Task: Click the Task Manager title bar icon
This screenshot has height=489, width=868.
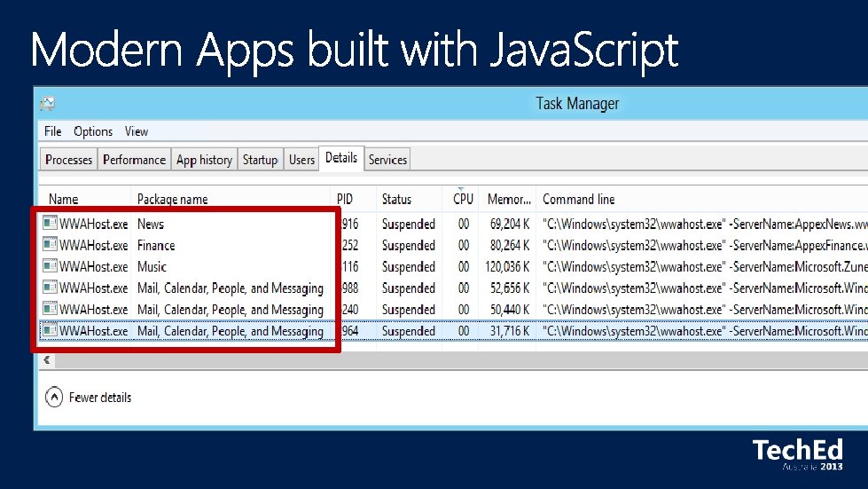Action: [x=48, y=103]
